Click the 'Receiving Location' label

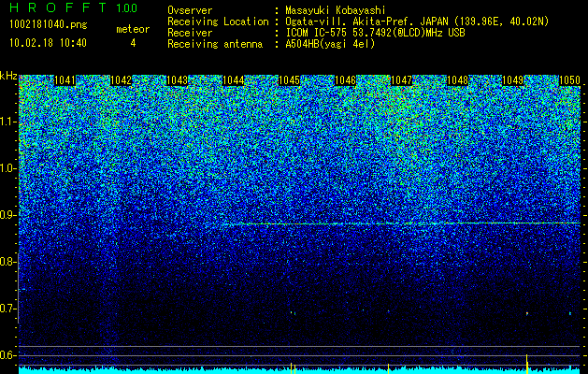[x=218, y=22]
